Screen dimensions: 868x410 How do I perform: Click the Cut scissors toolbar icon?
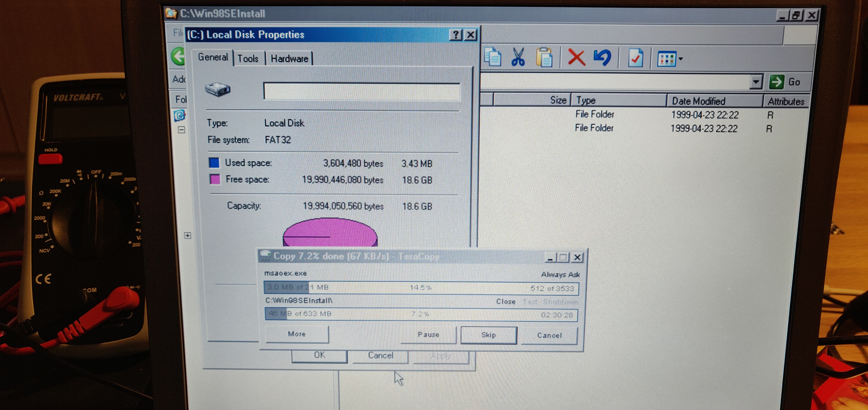tap(518, 57)
